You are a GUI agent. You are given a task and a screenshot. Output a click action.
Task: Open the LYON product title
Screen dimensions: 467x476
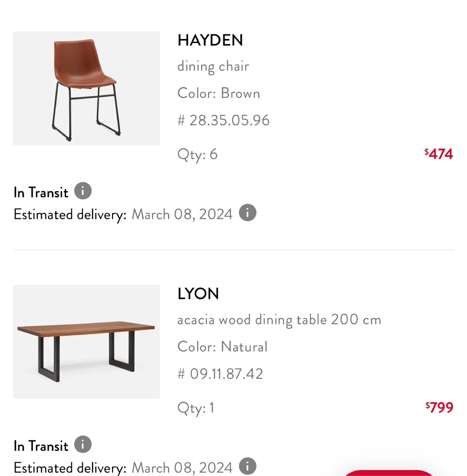[x=198, y=294]
